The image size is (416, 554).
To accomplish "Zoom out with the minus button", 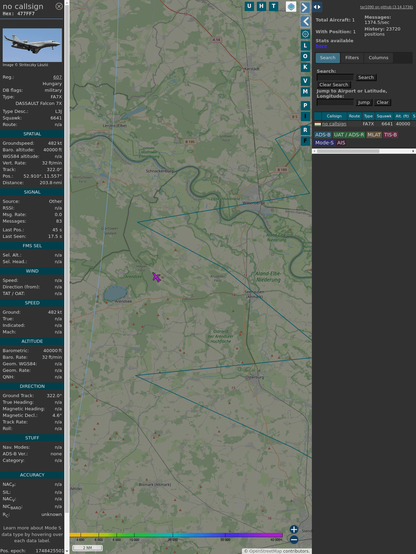I will 294,540.
